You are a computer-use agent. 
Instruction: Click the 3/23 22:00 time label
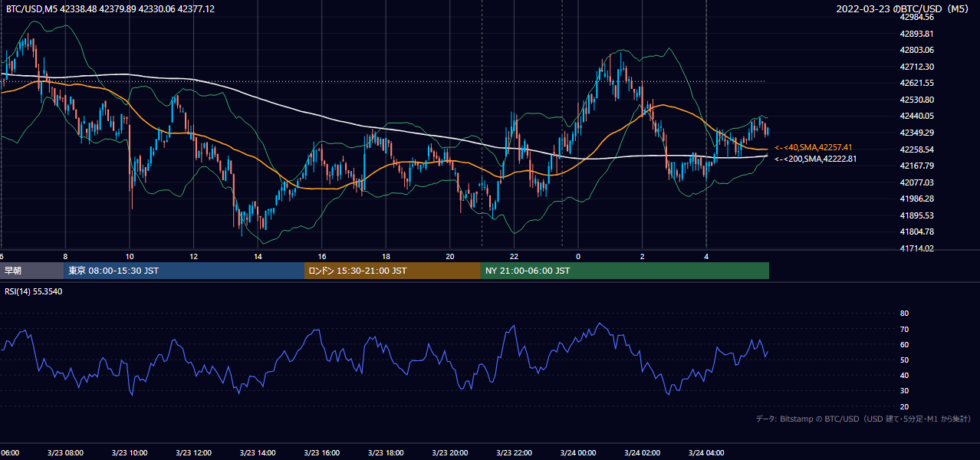tap(513, 453)
